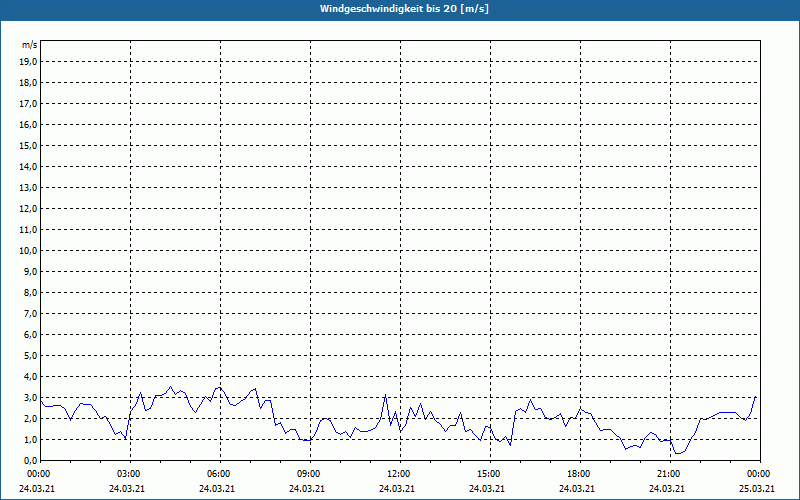Click the 25.03.21 date label on the x-axis
The image size is (800, 500).
[x=757, y=488]
